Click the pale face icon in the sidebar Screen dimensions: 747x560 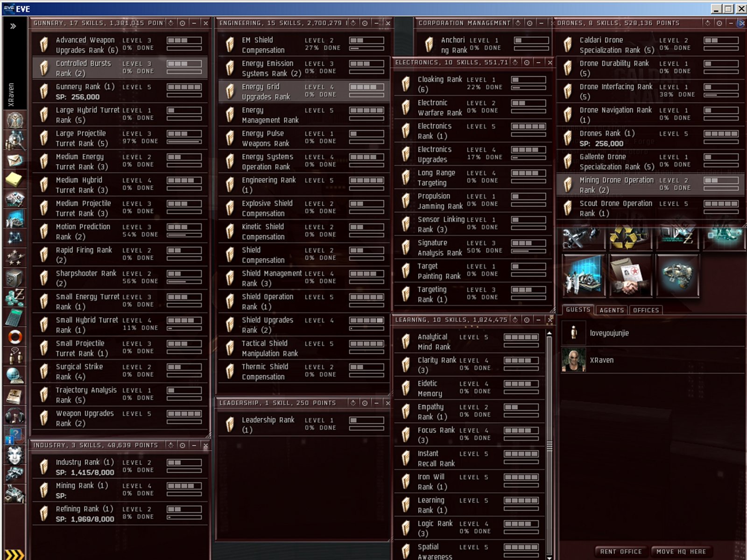pos(15,455)
